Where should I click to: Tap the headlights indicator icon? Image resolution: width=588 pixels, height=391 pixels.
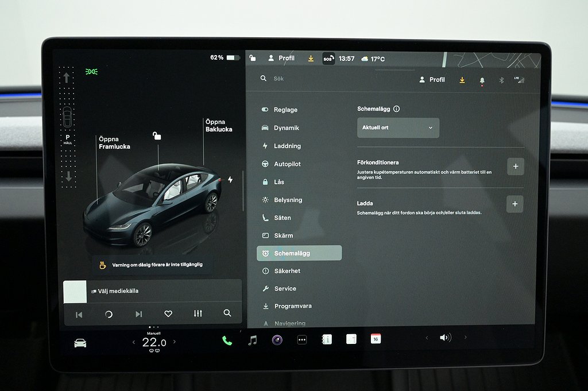91,72
